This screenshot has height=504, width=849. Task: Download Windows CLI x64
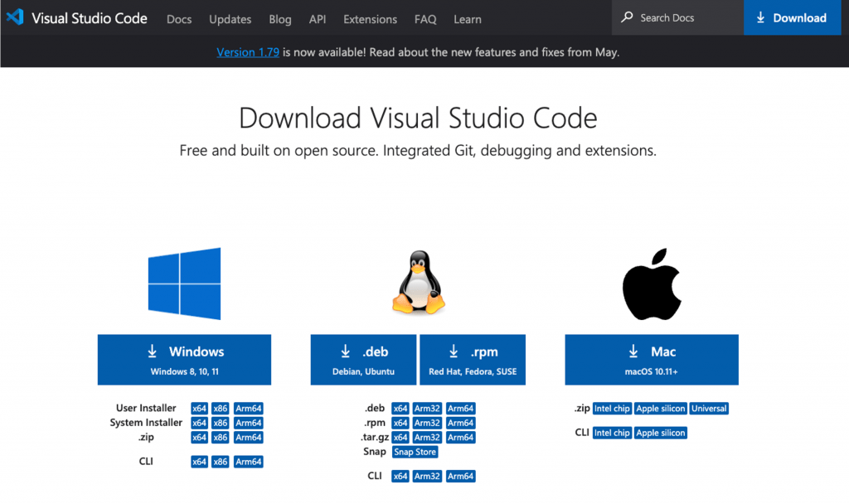[x=199, y=462]
